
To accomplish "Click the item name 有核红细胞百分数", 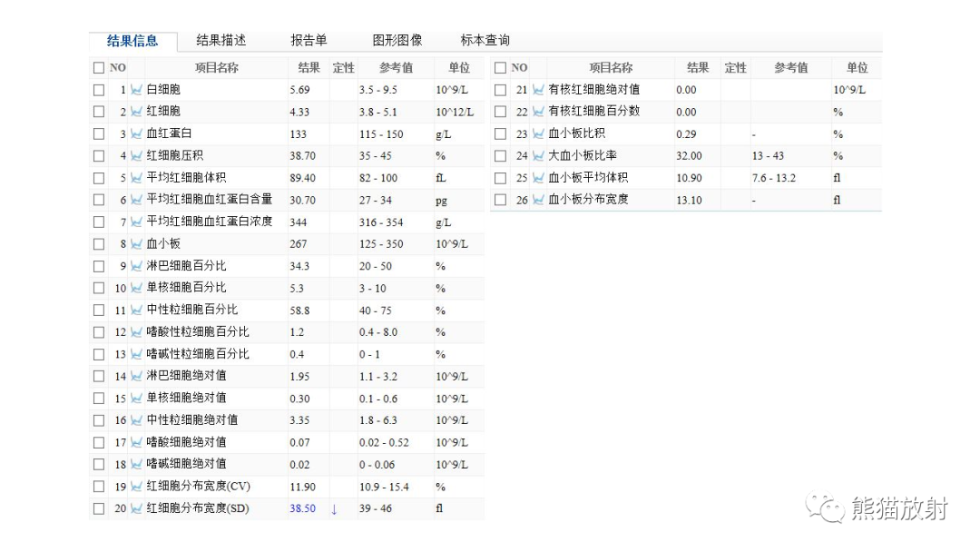I will tap(593, 112).
